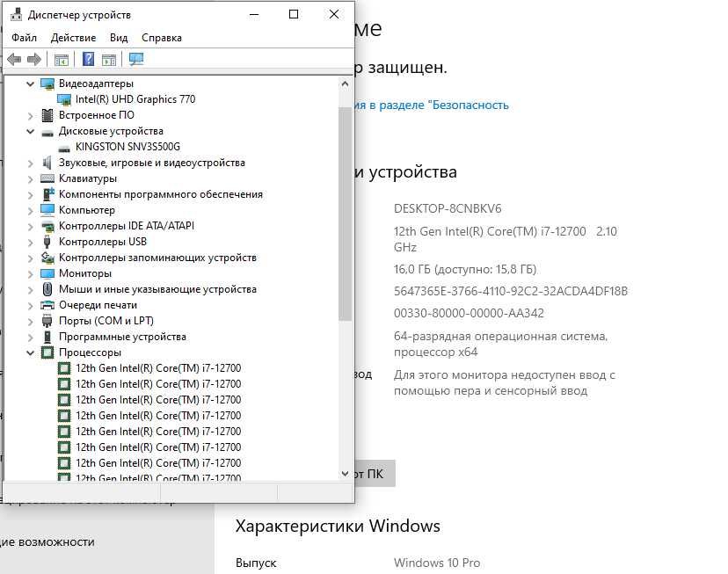The width and height of the screenshot is (728, 574).
Task: Click the monitor toolbar icon for hardware scan
Action: coord(136,59)
